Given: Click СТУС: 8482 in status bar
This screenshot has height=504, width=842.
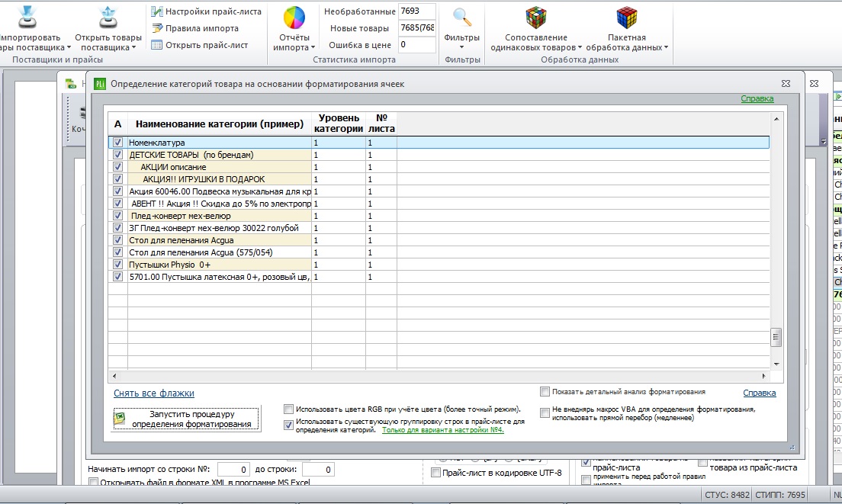Looking at the screenshot, I should (727, 494).
